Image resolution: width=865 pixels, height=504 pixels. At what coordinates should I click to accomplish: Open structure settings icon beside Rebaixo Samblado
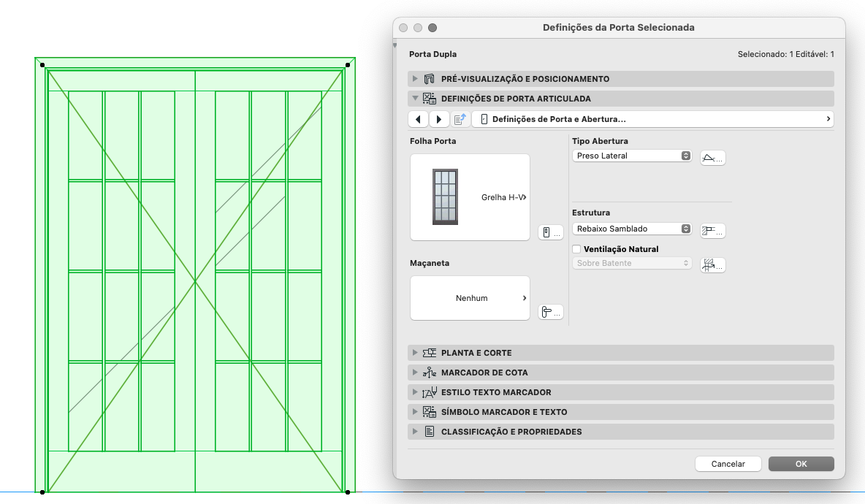tap(713, 231)
